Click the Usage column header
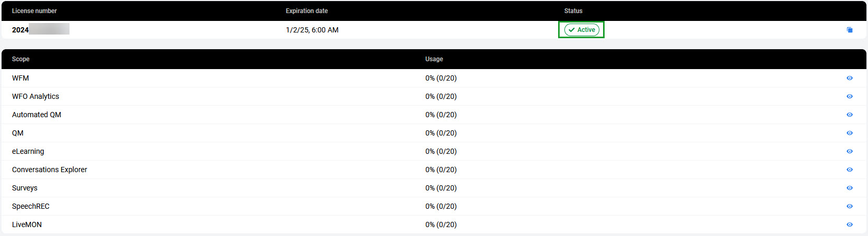Screen dimensions: 868x236 434,59
